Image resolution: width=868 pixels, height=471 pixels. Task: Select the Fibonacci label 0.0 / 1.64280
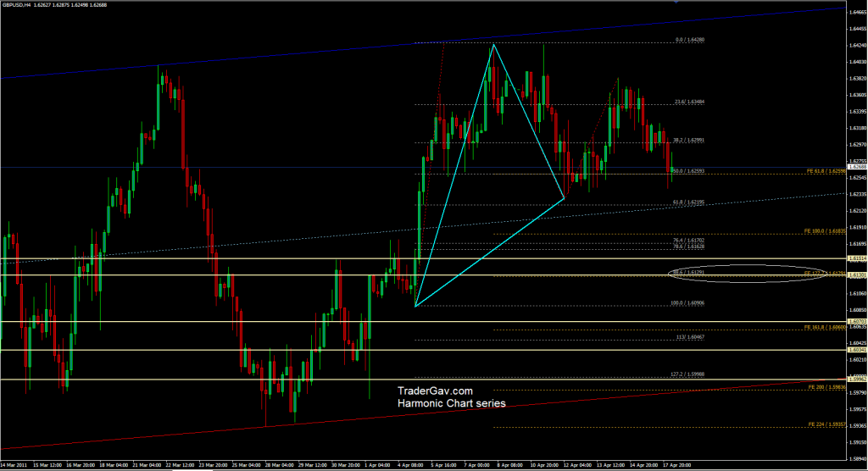pos(690,40)
